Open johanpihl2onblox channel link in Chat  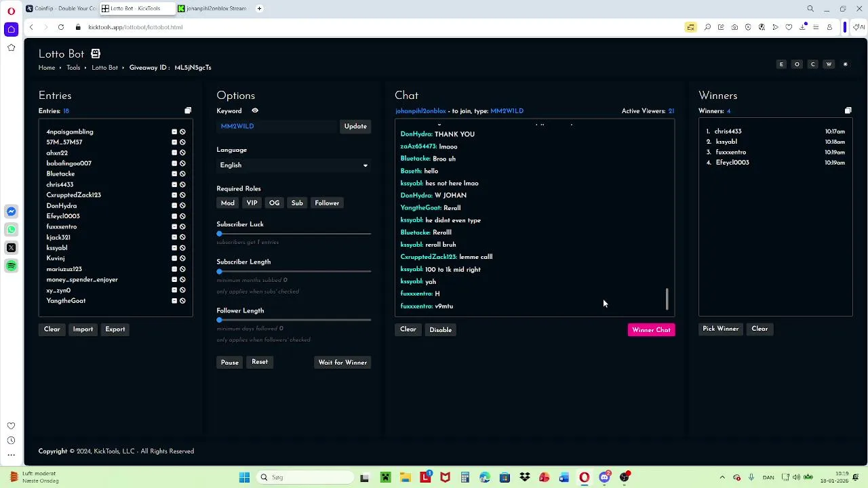point(420,111)
